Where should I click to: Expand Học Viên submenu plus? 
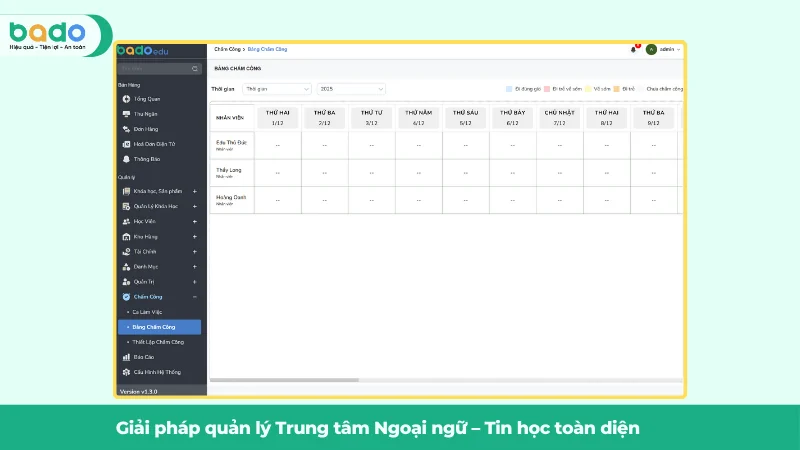click(x=194, y=221)
